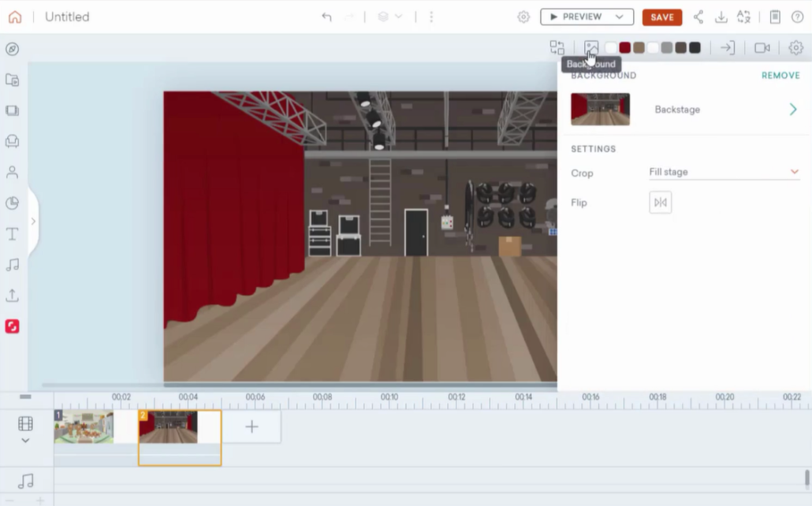Select the Text tool in sidebar

click(x=13, y=234)
